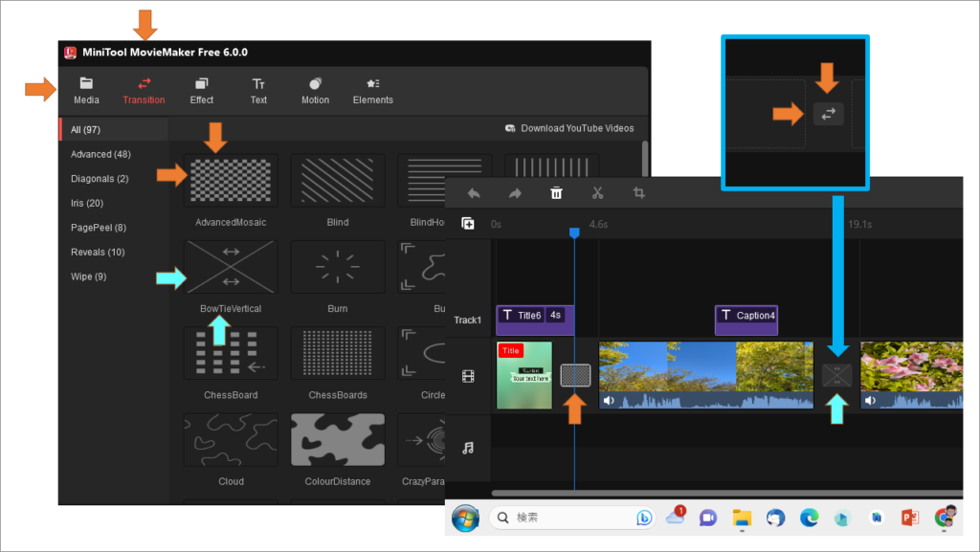Select the Caption4 clip on Track1

click(746, 319)
